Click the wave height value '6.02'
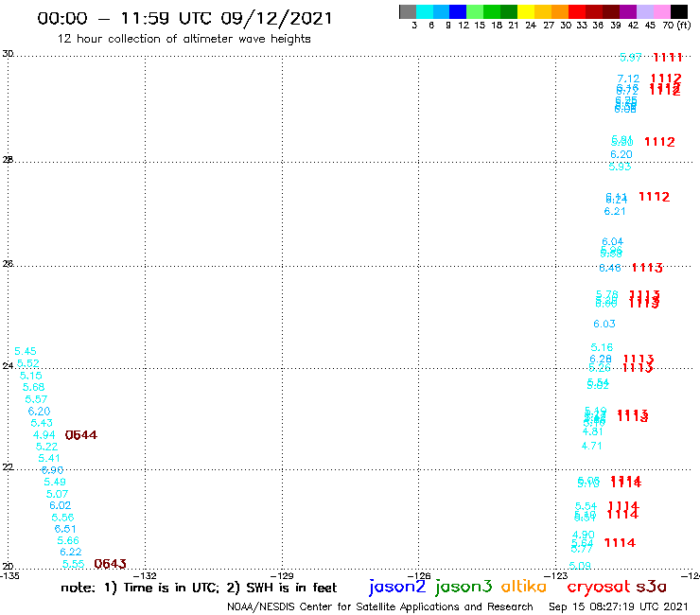The height and width of the screenshot is (615, 700). 61,505
